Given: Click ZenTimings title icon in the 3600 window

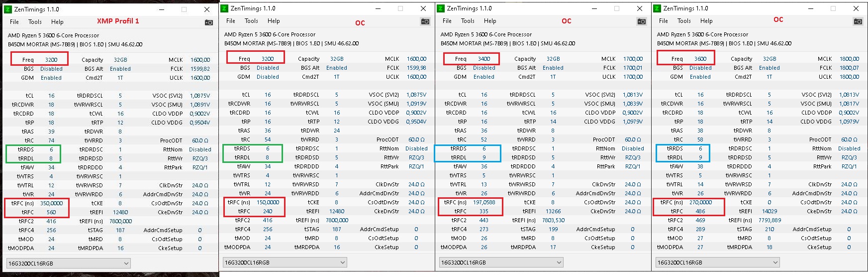Looking at the screenshot, I should 657,8.
